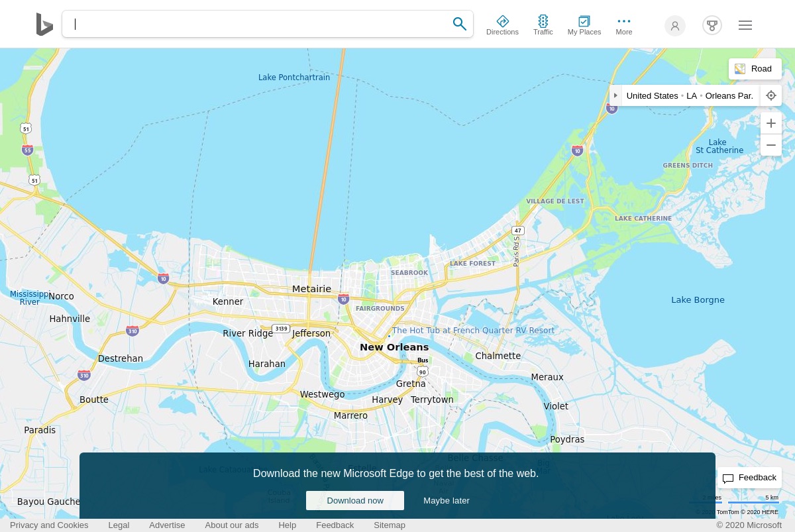Open Legal footer link
Screen dimensions: 795x532
119,525
